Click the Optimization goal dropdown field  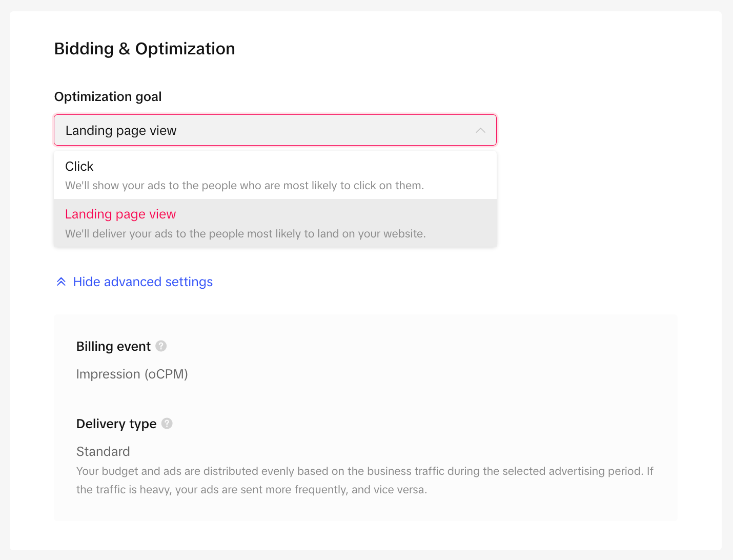(275, 130)
